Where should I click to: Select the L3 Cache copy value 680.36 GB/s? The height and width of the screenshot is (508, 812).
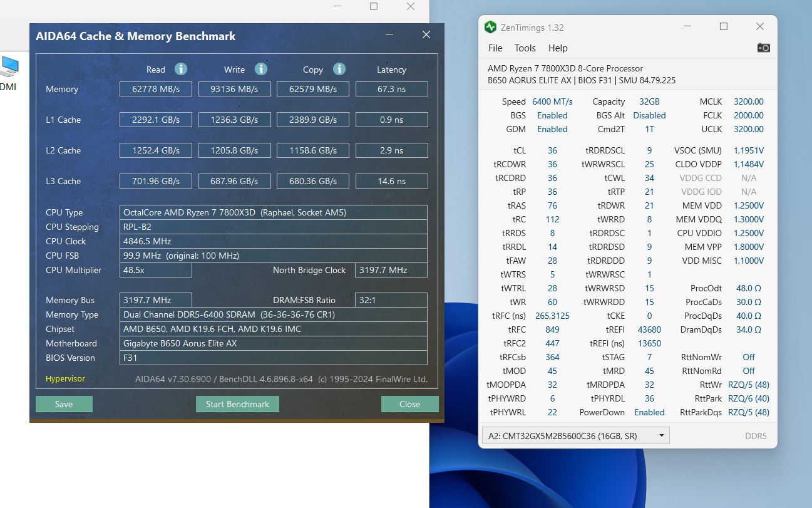tap(313, 181)
